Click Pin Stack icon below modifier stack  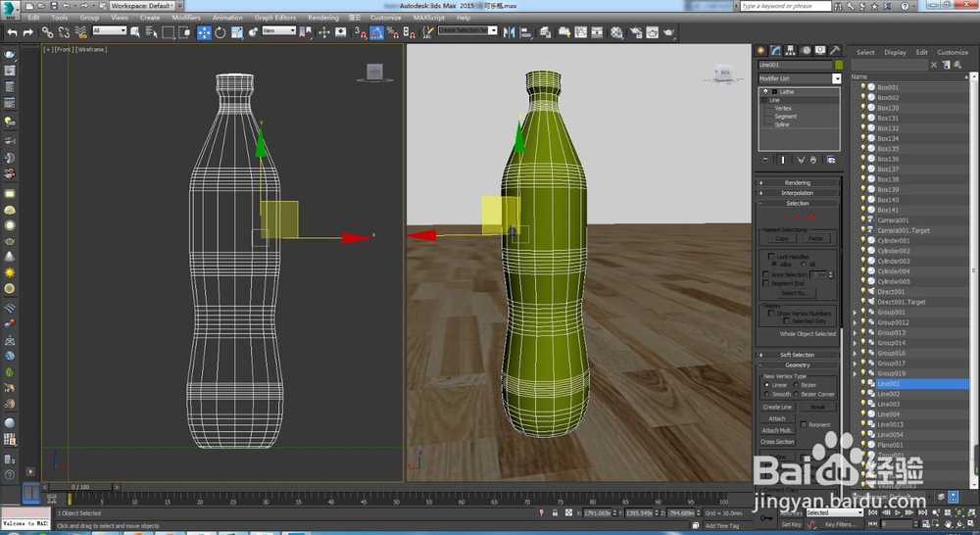click(765, 160)
